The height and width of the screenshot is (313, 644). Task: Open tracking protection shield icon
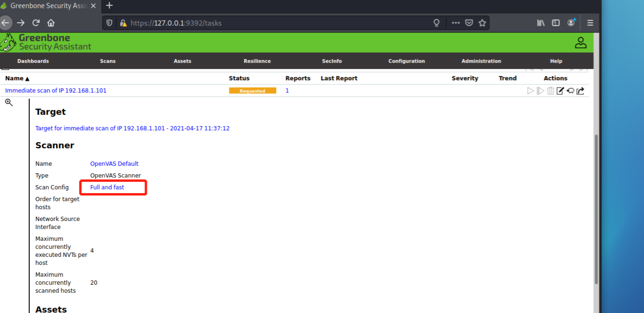tap(110, 23)
